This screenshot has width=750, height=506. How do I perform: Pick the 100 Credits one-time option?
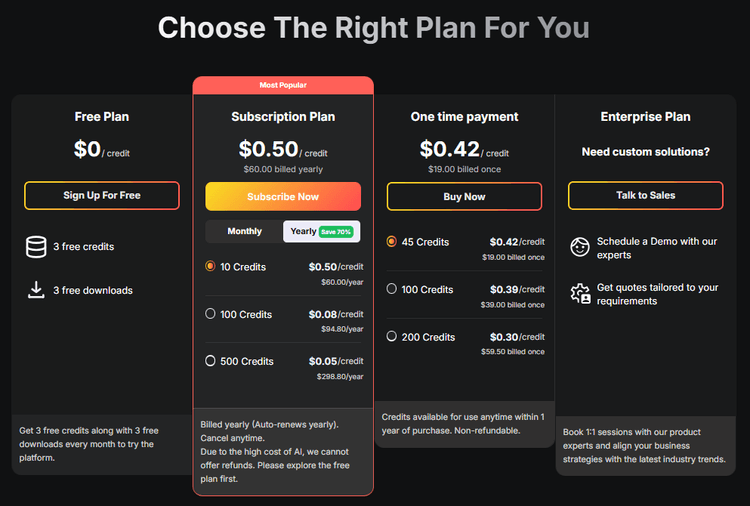point(391,289)
